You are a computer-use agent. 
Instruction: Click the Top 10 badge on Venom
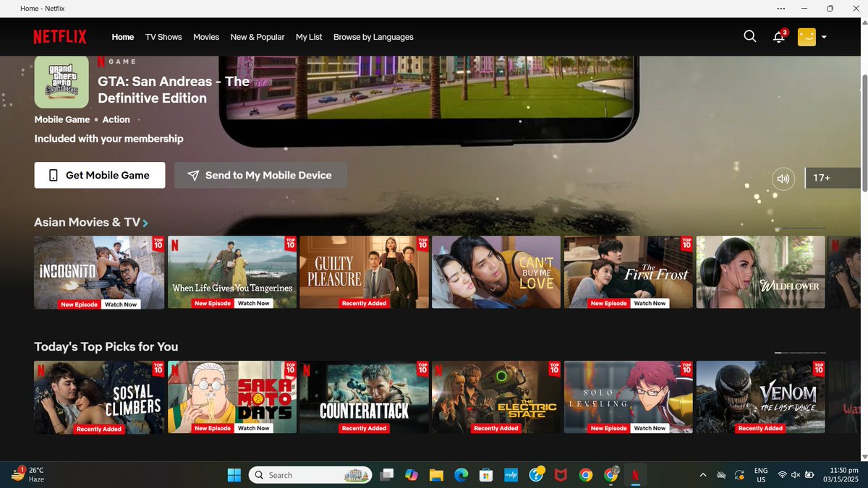819,369
